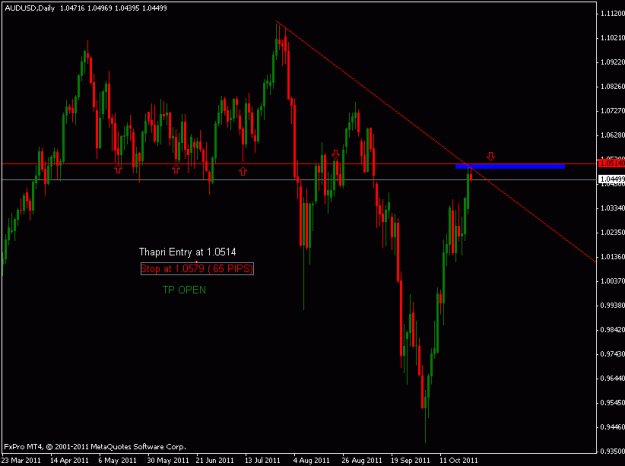The width and height of the screenshot is (625, 466).
Task: Click the 0.97430 price scale label
Action: click(x=612, y=354)
